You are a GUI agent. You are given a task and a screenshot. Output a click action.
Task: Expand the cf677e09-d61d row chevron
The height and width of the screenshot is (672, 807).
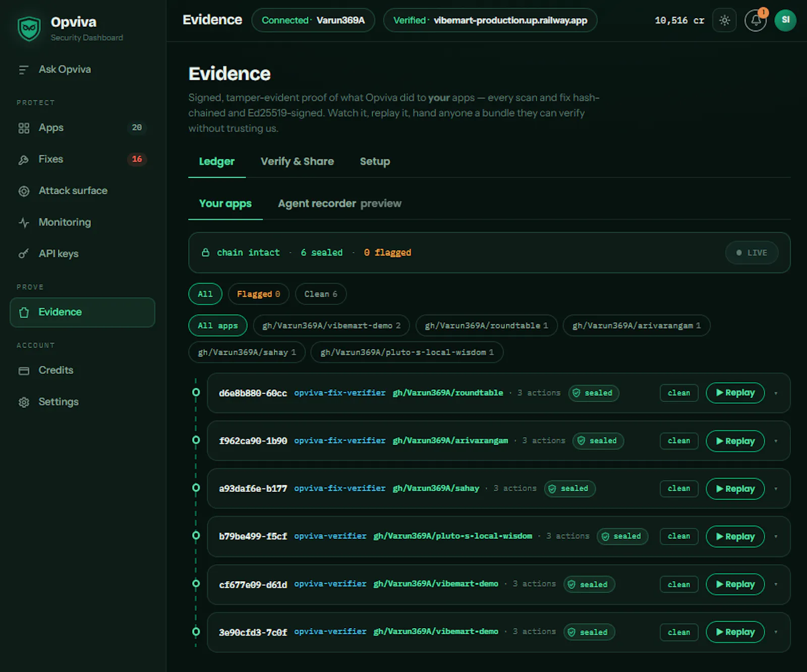pyautogui.click(x=776, y=584)
